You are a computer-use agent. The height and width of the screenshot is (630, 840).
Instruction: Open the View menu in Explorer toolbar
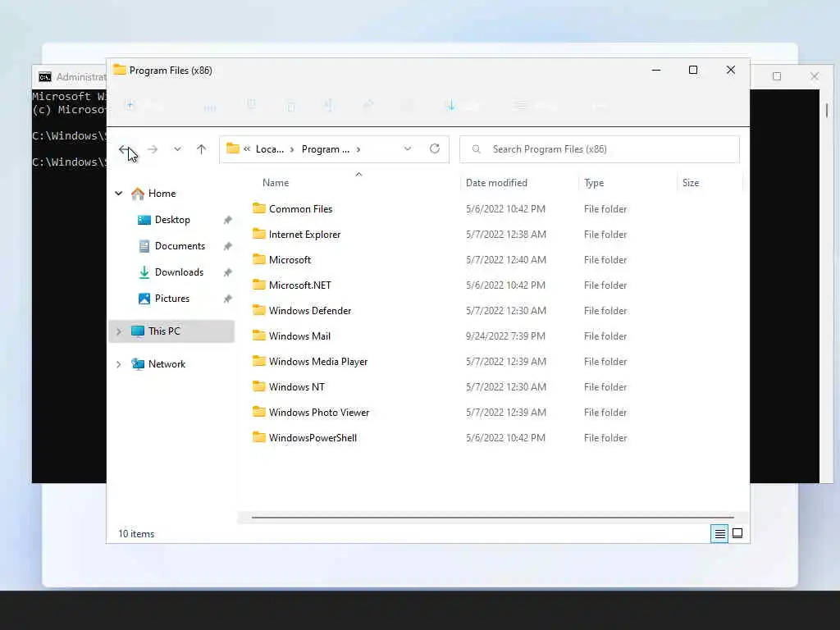[534, 106]
